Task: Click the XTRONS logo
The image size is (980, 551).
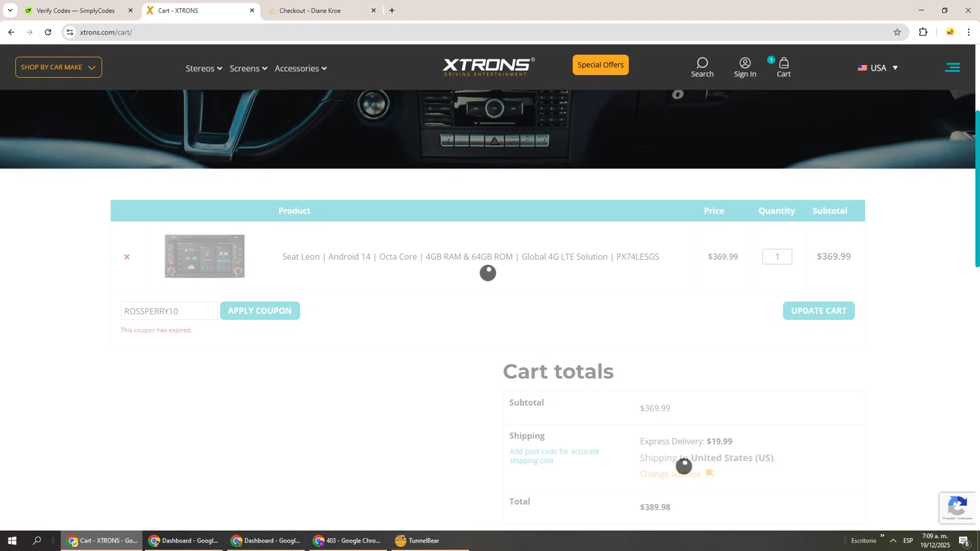Action: point(488,67)
